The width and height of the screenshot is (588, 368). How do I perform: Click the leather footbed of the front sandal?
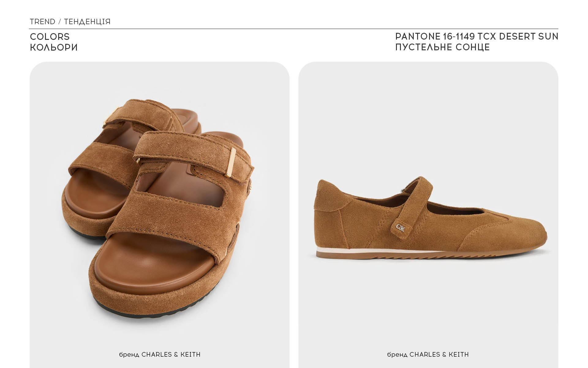coord(150,264)
